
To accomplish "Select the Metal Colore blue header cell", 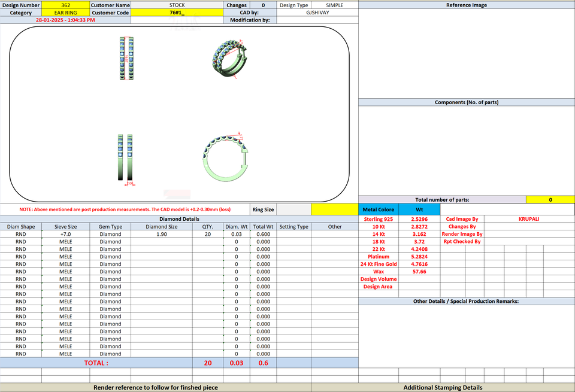I will click(x=379, y=209).
